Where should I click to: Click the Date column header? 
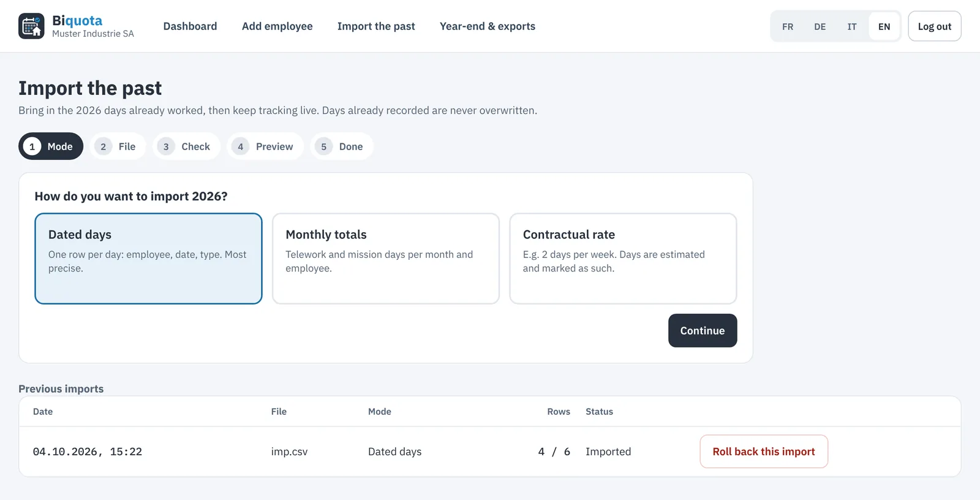[x=43, y=412]
